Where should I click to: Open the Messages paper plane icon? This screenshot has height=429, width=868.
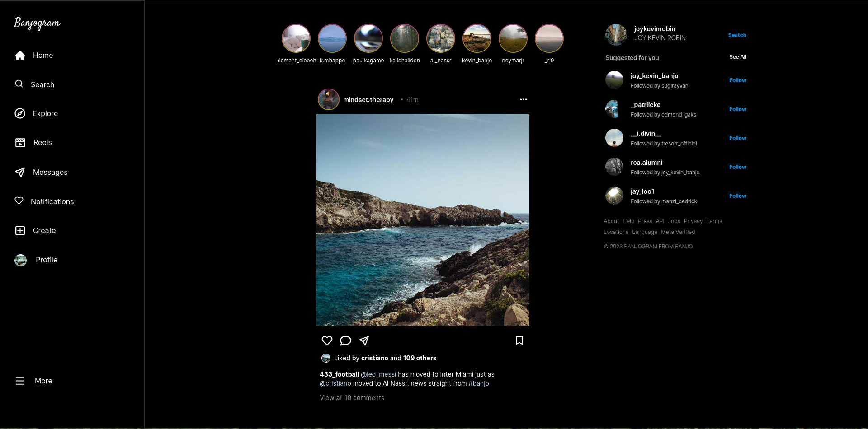coord(20,172)
